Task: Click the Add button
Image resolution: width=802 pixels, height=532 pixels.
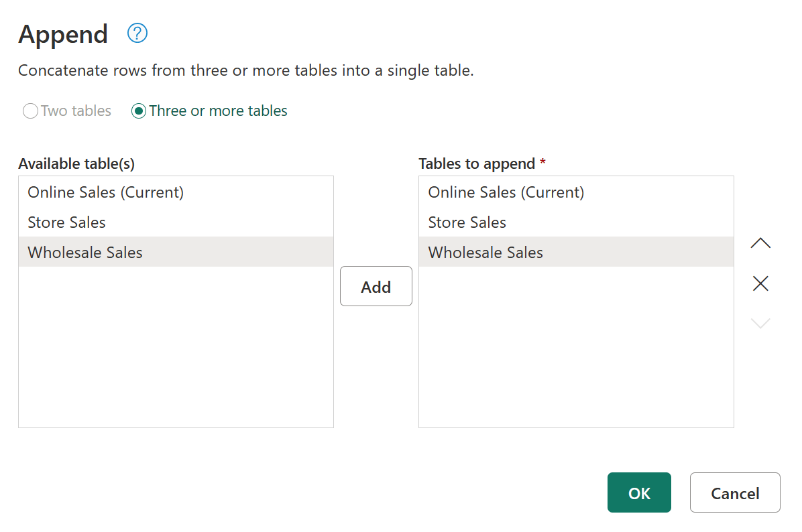Action: pyautogui.click(x=376, y=286)
